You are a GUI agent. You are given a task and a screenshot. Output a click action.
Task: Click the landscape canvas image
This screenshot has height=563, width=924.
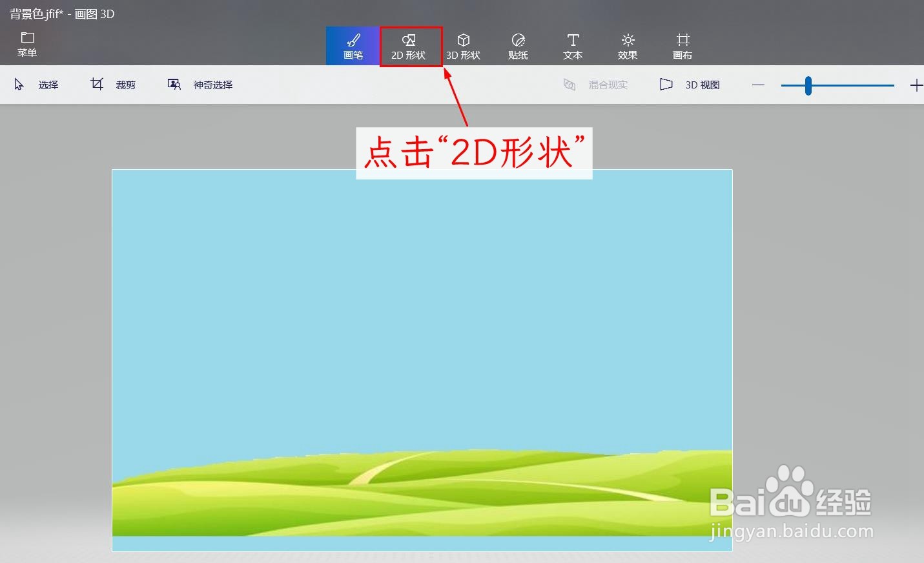[422, 360]
